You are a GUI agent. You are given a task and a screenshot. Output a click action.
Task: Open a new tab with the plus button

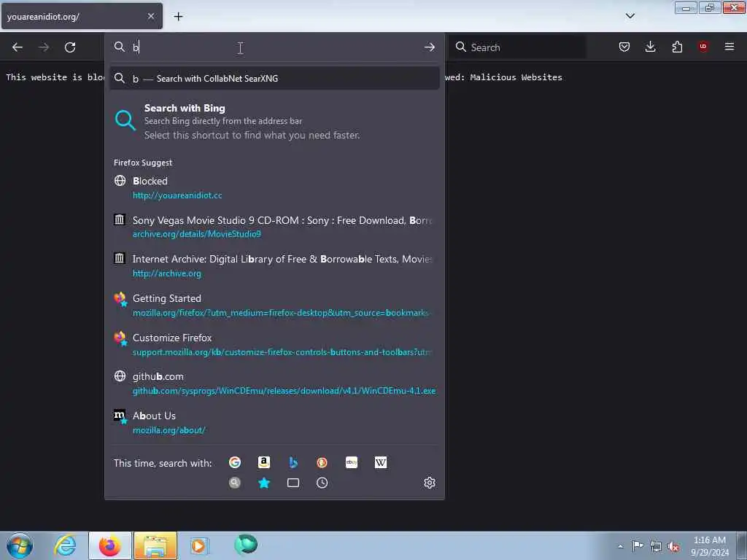[178, 17]
